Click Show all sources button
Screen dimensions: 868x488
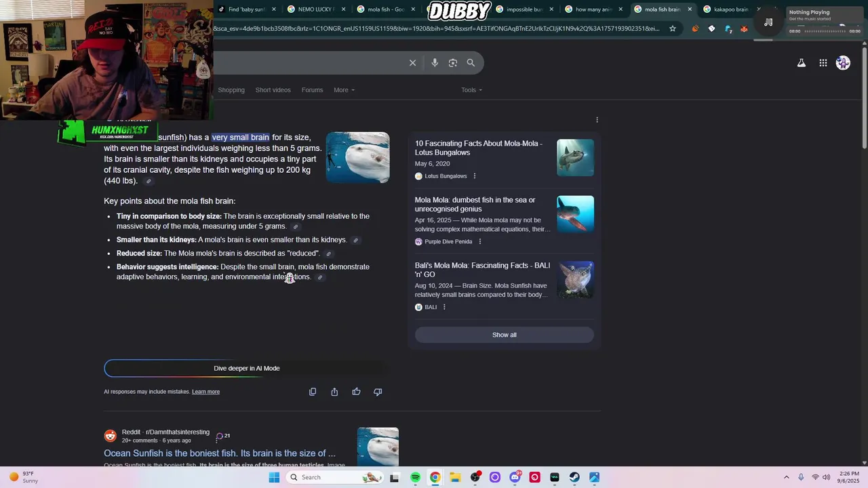pyautogui.click(x=504, y=335)
